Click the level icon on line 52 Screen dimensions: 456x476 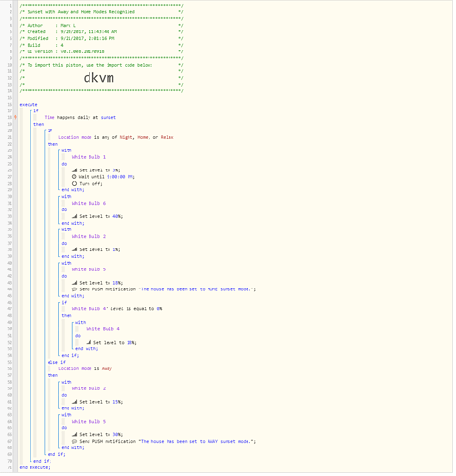(x=89, y=343)
